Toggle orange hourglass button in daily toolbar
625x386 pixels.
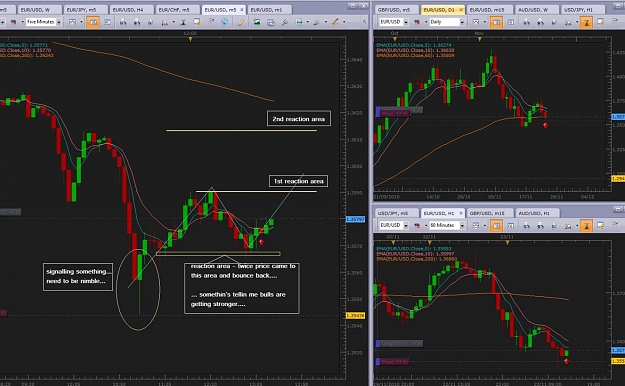[x=586, y=22]
